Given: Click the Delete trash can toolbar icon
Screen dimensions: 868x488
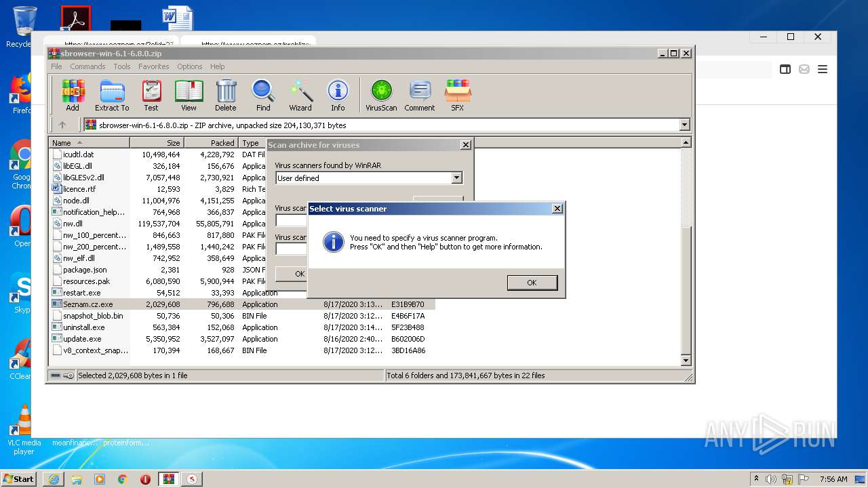Looking at the screenshot, I should click(x=226, y=96).
